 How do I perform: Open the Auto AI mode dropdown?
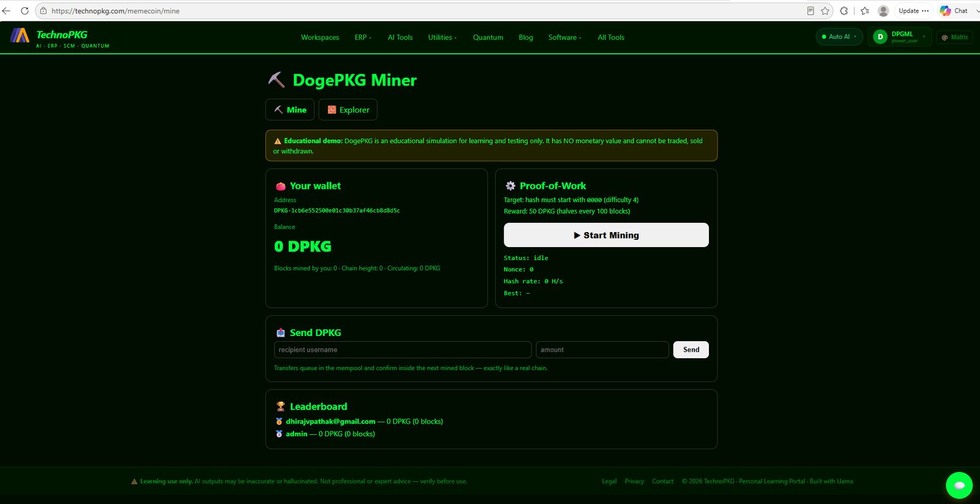[x=840, y=37]
